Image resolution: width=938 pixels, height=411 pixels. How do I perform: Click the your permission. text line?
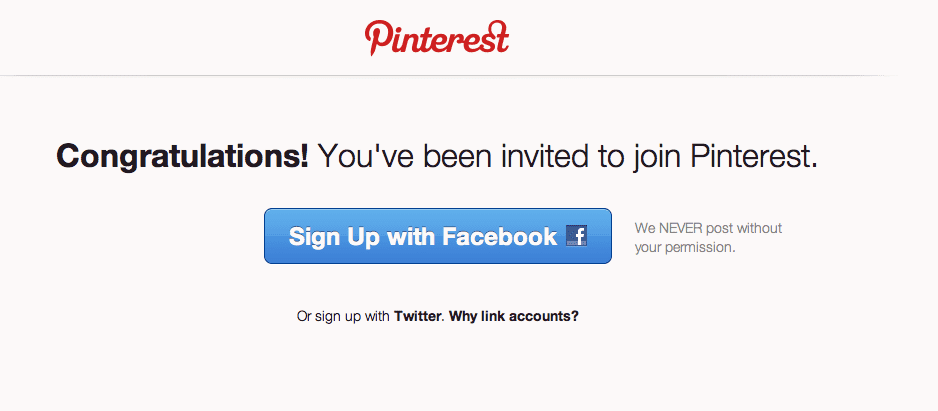click(x=685, y=247)
